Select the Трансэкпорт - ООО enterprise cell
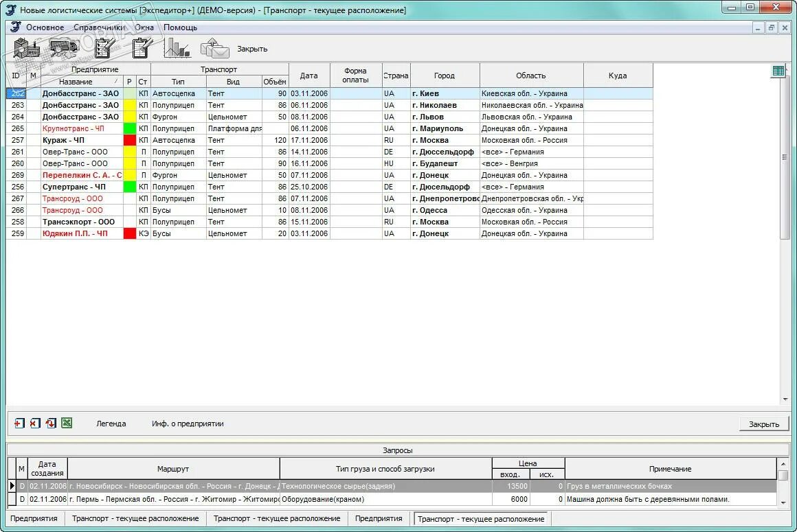Screen dimensions: 797x532 (82, 222)
